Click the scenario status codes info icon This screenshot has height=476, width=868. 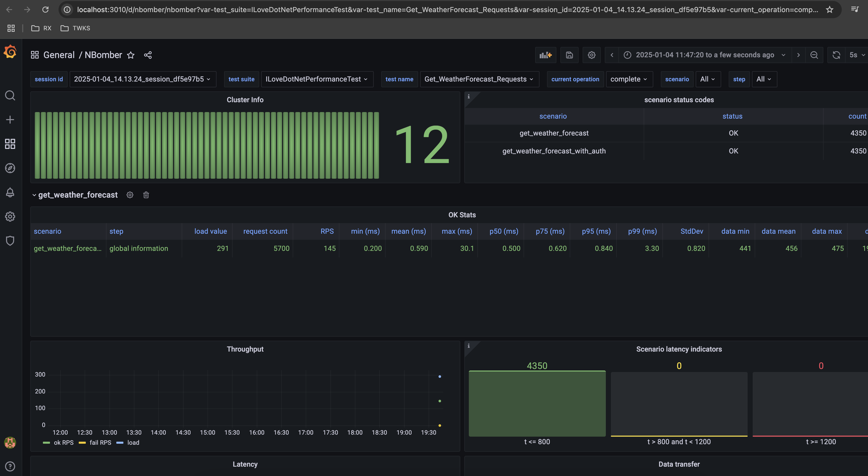click(x=468, y=96)
